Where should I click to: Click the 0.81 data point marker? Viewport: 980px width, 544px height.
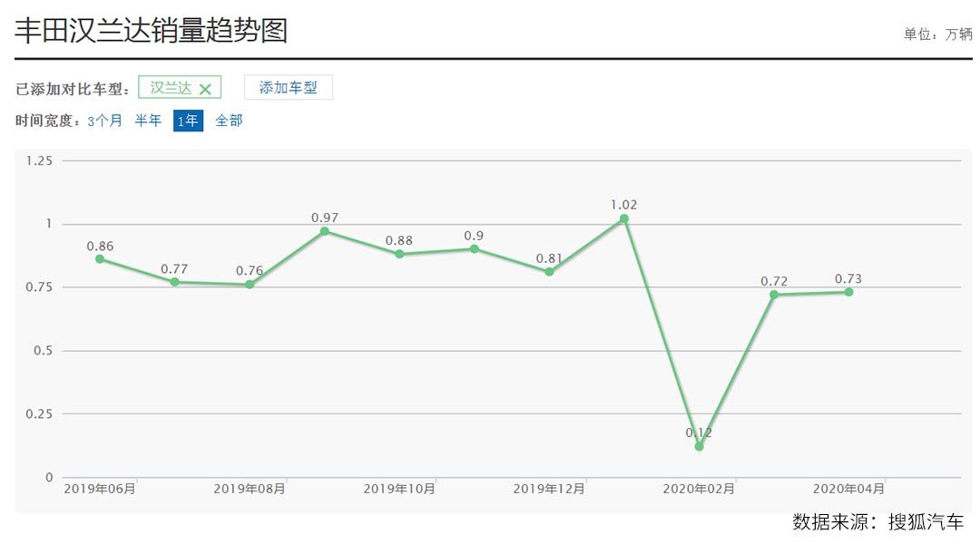(549, 272)
